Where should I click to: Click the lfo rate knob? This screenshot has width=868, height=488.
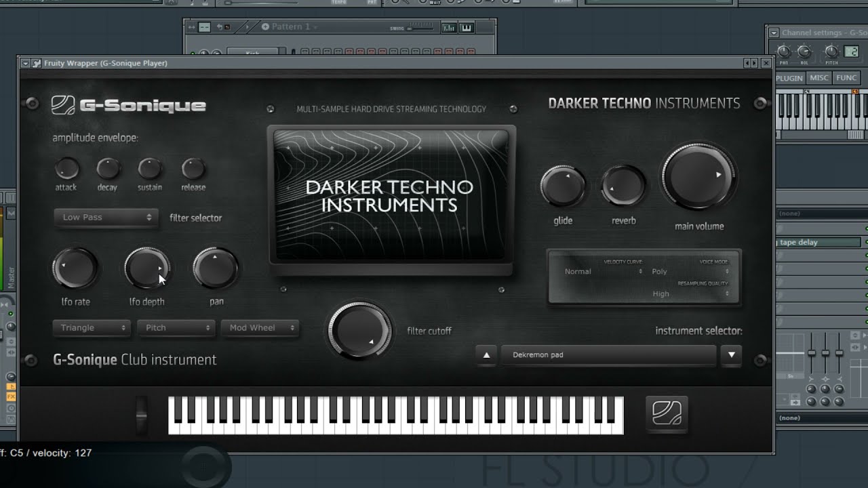[x=75, y=268]
